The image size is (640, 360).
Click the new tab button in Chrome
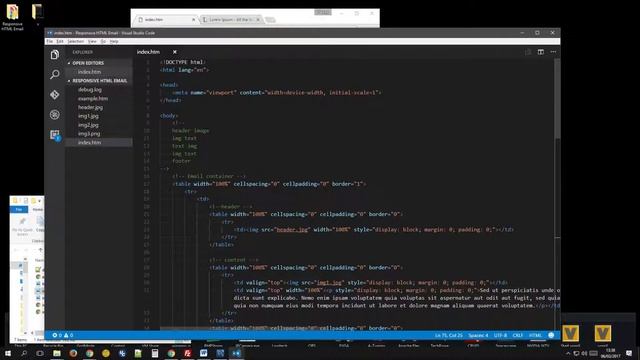pyautogui.click(x=270, y=20)
